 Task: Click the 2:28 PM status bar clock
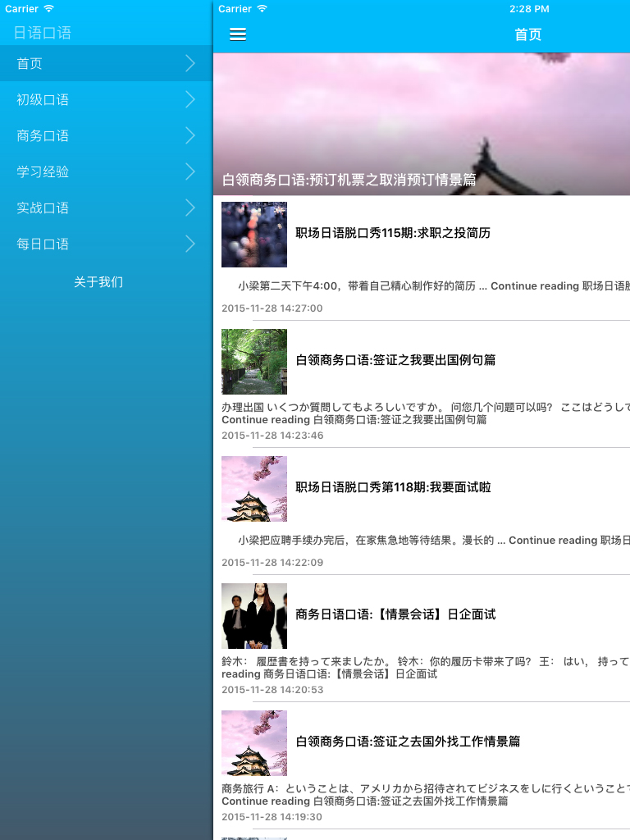[x=529, y=8]
